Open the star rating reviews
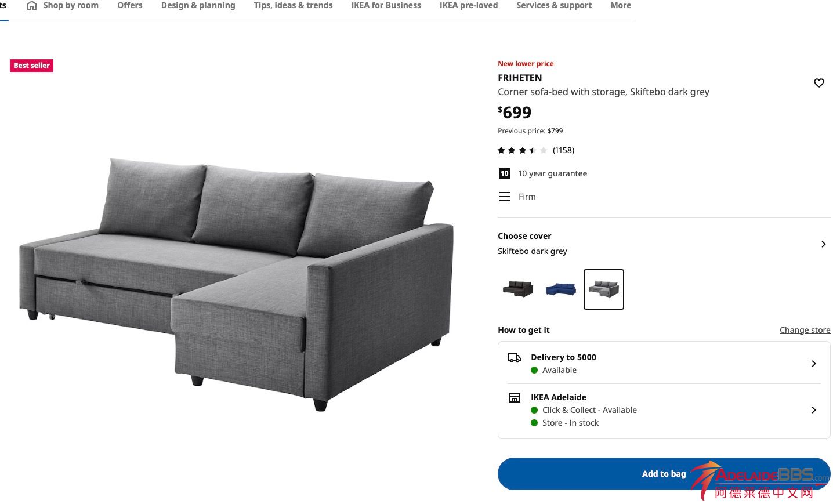833x504 pixels. (x=535, y=150)
